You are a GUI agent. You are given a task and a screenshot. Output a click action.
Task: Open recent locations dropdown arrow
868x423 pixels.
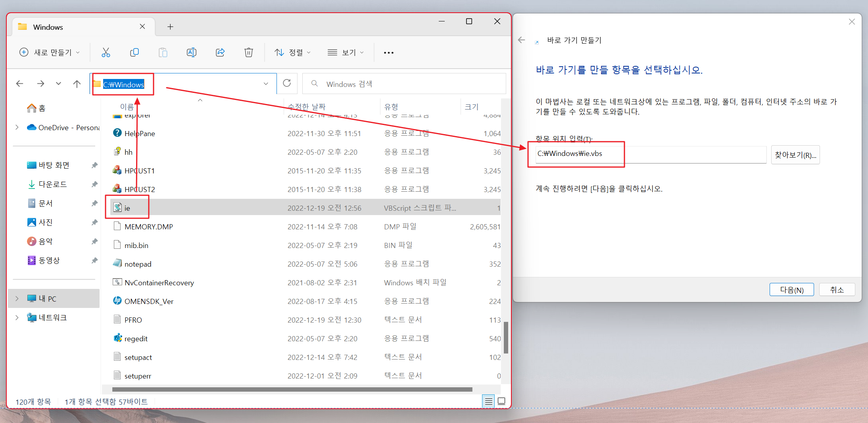58,83
